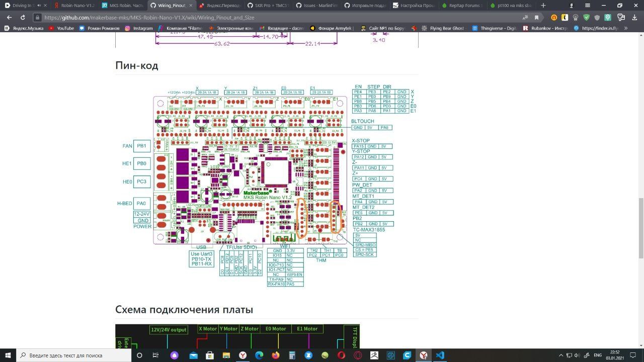The image size is (644, 362).
Task: Open Microsoft Edge from the taskbar
Action: pos(259,355)
